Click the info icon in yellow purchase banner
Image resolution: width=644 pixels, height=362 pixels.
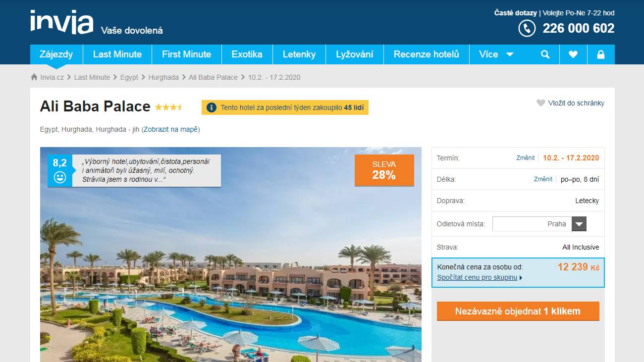[x=212, y=107]
